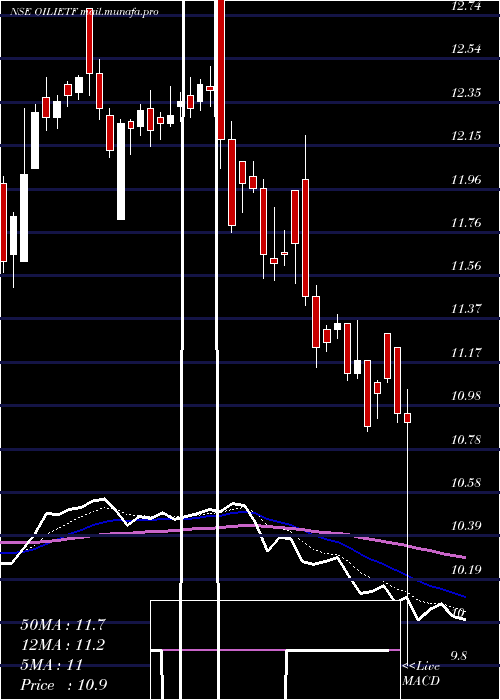Click the 12.54 price axis label
The width and height of the screenshot is (500, 700).
tap(466, 49)
